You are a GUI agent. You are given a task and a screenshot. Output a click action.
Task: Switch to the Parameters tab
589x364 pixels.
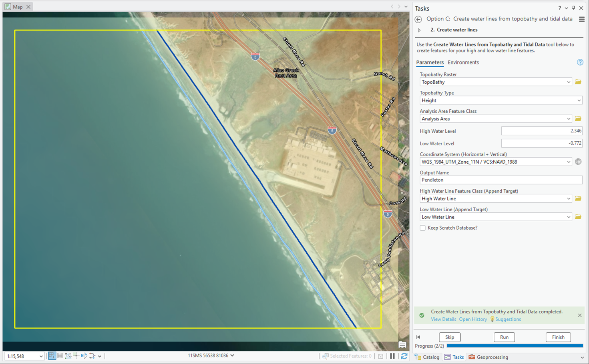tap(430, 62)
